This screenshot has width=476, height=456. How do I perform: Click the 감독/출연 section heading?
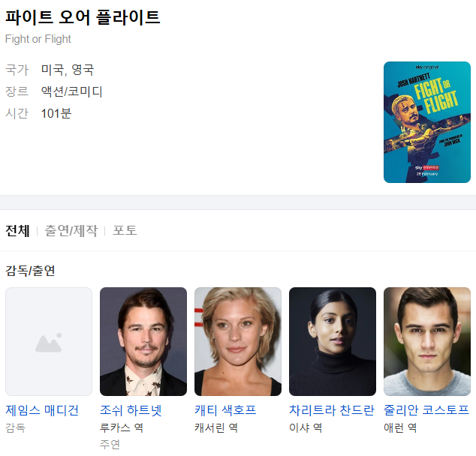pyautogui.click(x=30, y=271)
